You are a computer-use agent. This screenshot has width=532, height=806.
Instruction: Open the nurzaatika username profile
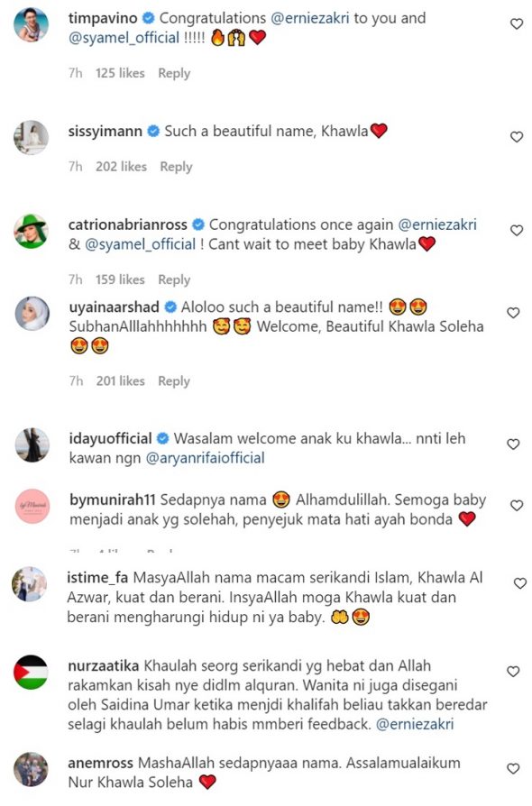pyautogui.click(x=104, y=665)
